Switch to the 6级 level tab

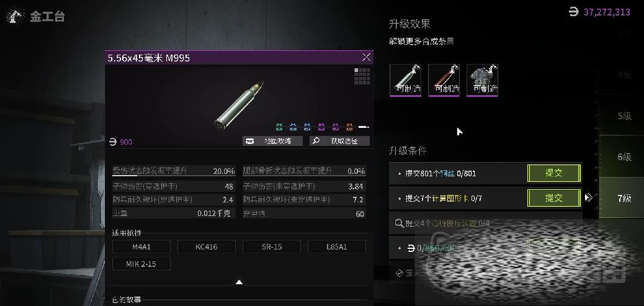coord(624,156)
